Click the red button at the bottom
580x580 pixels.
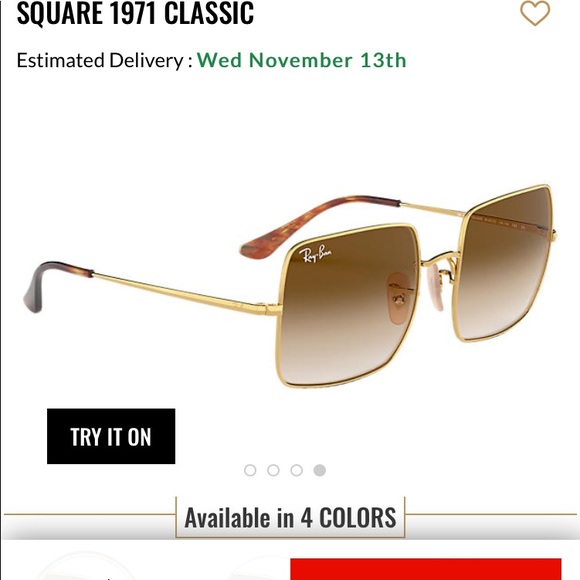426,569
